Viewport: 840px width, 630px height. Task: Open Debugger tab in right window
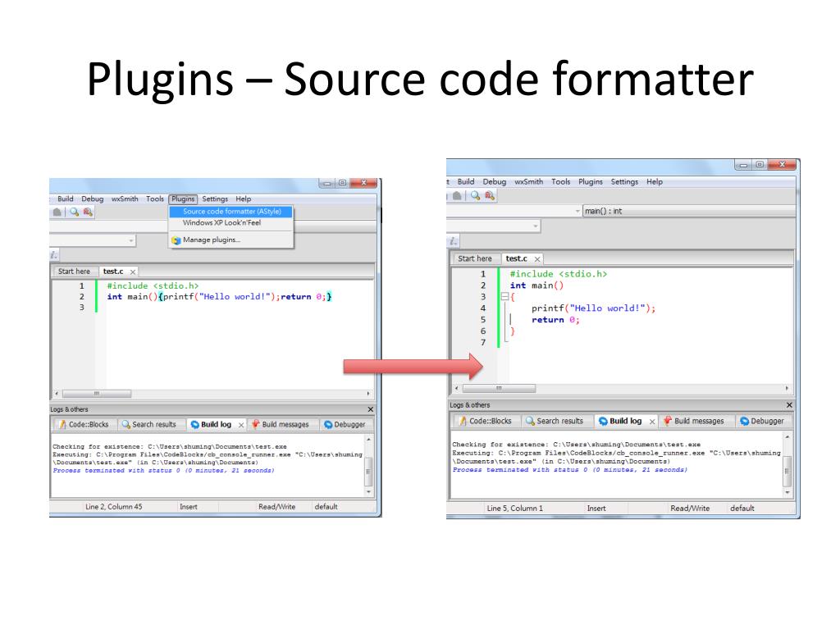click(x=762, y=421)
